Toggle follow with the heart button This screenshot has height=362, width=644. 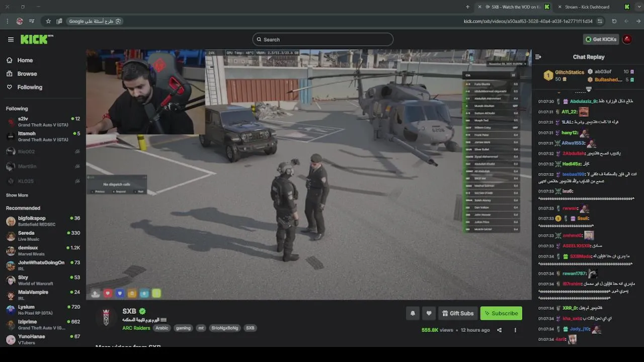tap(429, 313)
